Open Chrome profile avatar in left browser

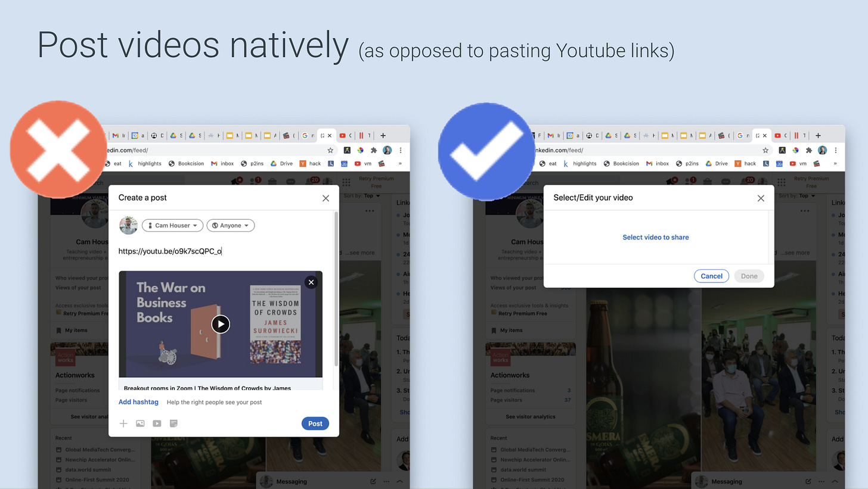pyautogui.click(x=387, y=151)
